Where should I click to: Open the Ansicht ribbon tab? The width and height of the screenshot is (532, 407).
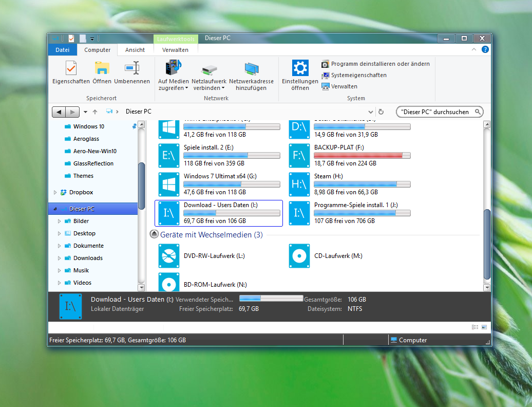tap(135, 50)
